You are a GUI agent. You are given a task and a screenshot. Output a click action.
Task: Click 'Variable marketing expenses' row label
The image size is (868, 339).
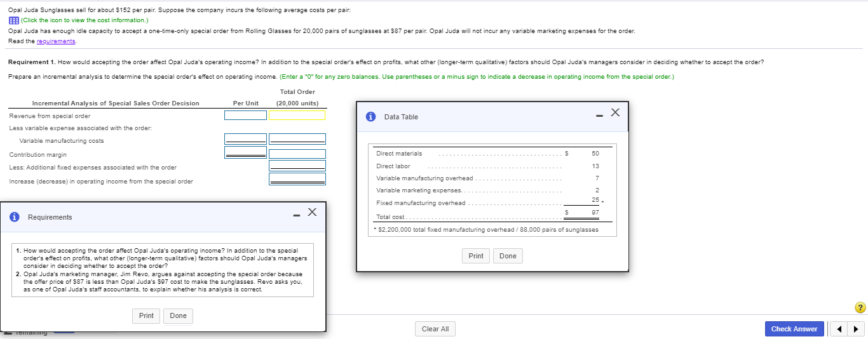(x=419, y=190)
